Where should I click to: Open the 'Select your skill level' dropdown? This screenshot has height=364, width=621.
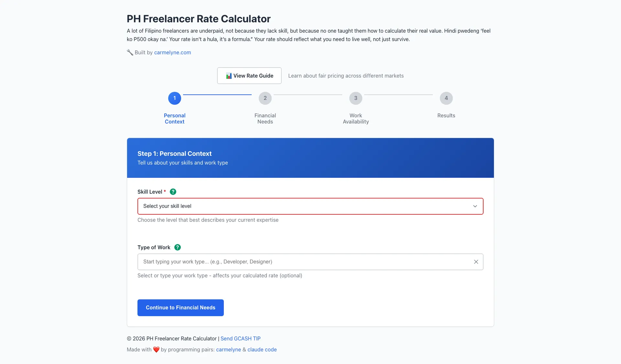(x=310, y=206)
